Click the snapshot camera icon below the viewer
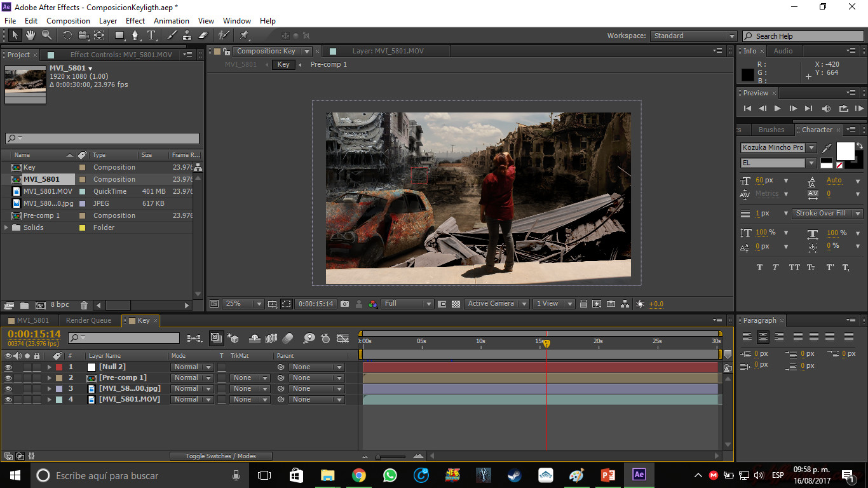 coord(345,304)
